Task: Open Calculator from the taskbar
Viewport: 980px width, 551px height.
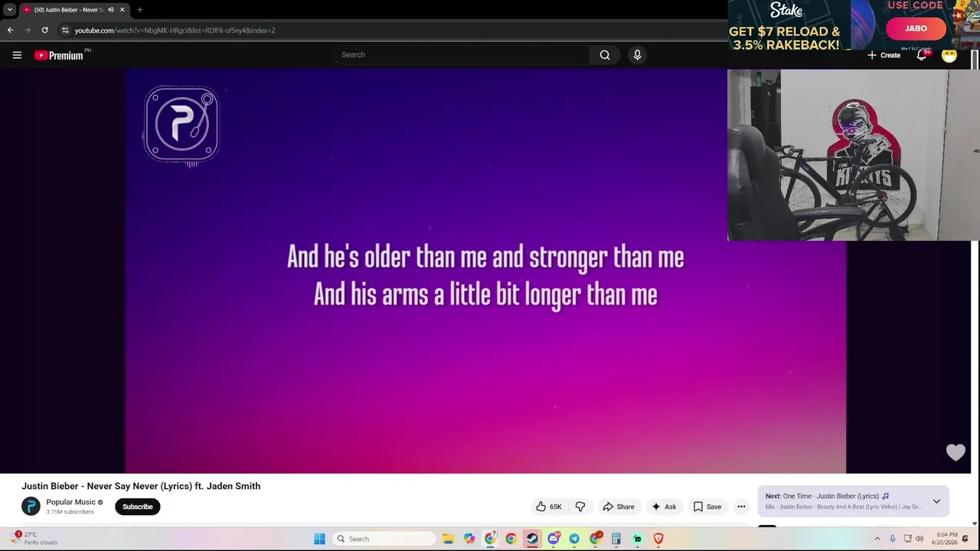Action: [616, 539]
